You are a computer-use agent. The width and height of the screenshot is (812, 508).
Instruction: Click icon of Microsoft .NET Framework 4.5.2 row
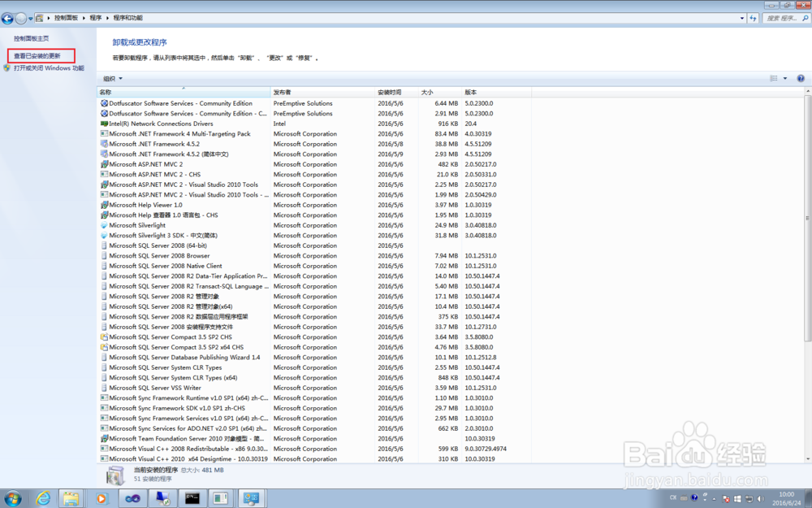tap(104, 144)
